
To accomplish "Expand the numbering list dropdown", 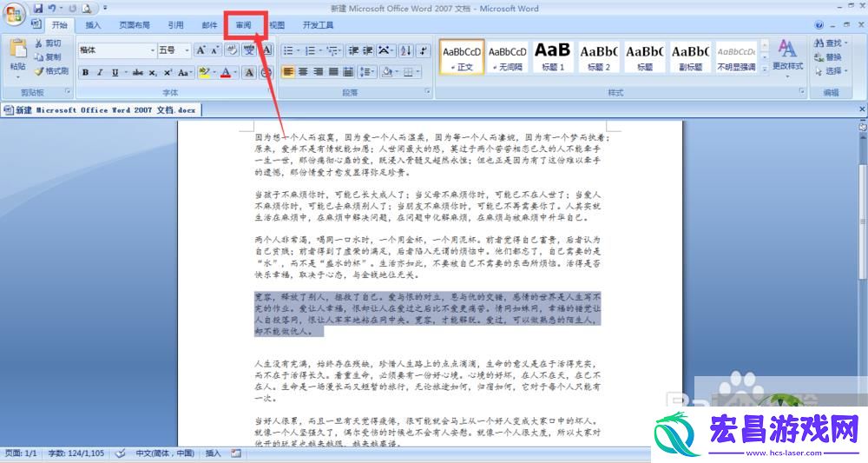I will pyautogui.click(x=320, y=50).
